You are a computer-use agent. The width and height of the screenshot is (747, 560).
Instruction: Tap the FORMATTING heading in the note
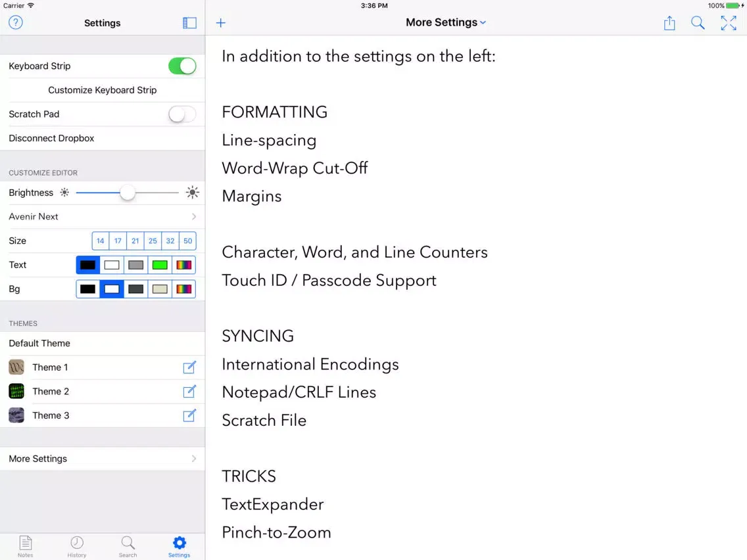(274, 112)
